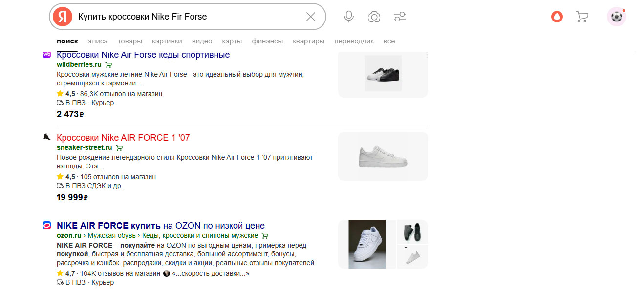This screenshot has width=644, height=293.
Task: Click the Ozon favicon icon
Action: pyautogui.click(x=47, y=225)
